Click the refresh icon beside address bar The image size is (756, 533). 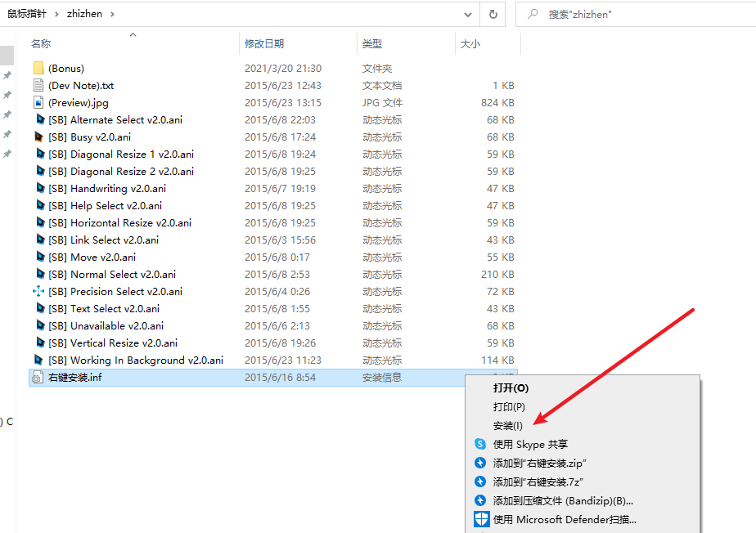point(493,14)
